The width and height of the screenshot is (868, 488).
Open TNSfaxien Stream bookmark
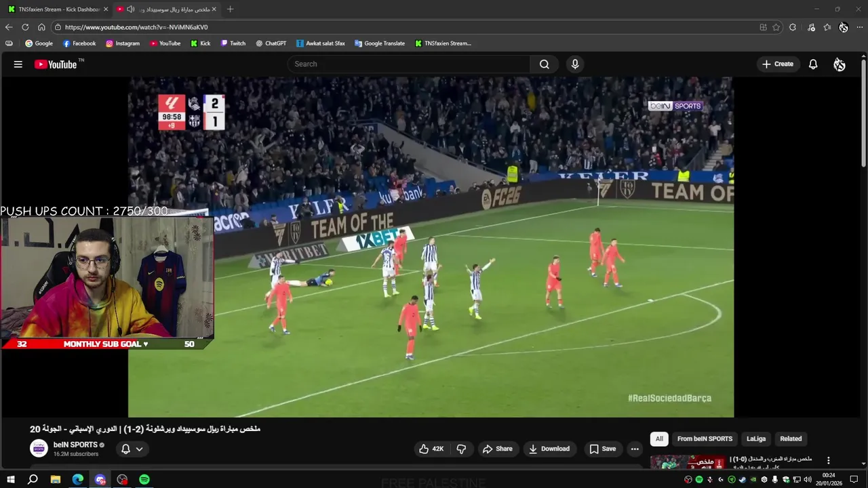point(443,43)
